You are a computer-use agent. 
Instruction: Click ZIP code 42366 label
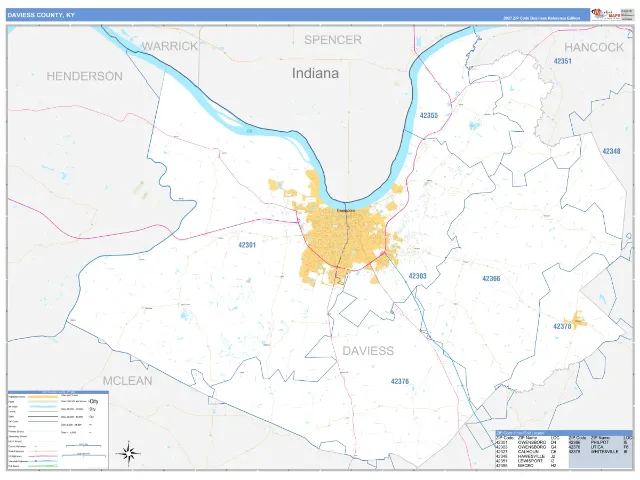point(491,279)
